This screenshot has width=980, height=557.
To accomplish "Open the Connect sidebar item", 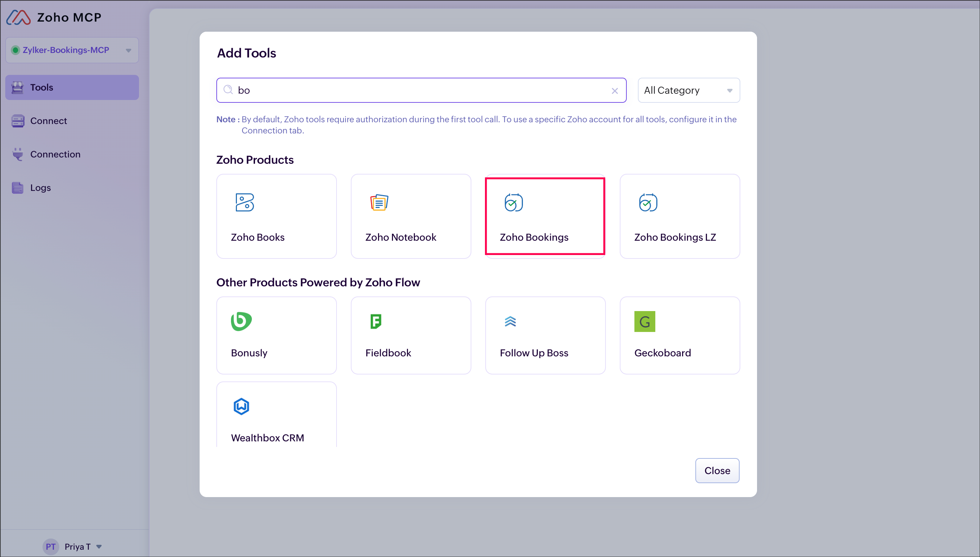I will 48,121.
